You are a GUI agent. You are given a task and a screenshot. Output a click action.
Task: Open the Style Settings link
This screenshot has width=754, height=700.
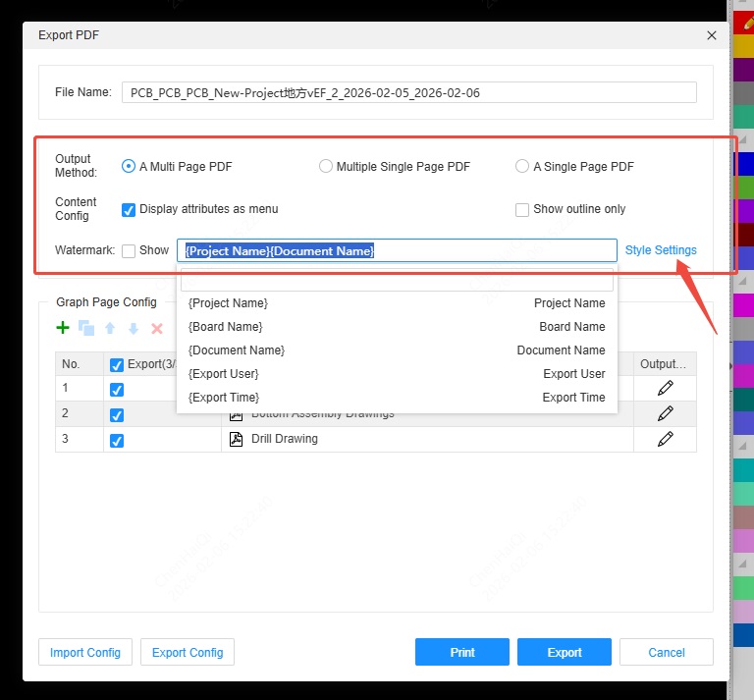tap(661, 250)
